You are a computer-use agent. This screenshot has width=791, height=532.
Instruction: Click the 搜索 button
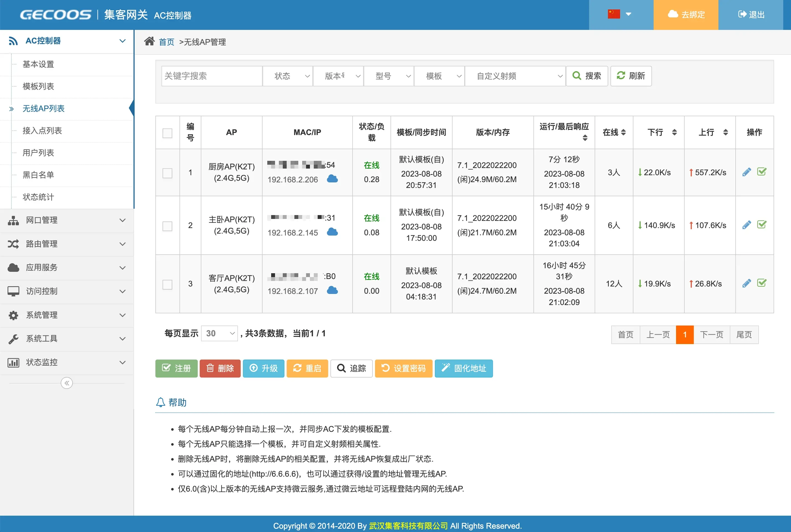[587, 76]
